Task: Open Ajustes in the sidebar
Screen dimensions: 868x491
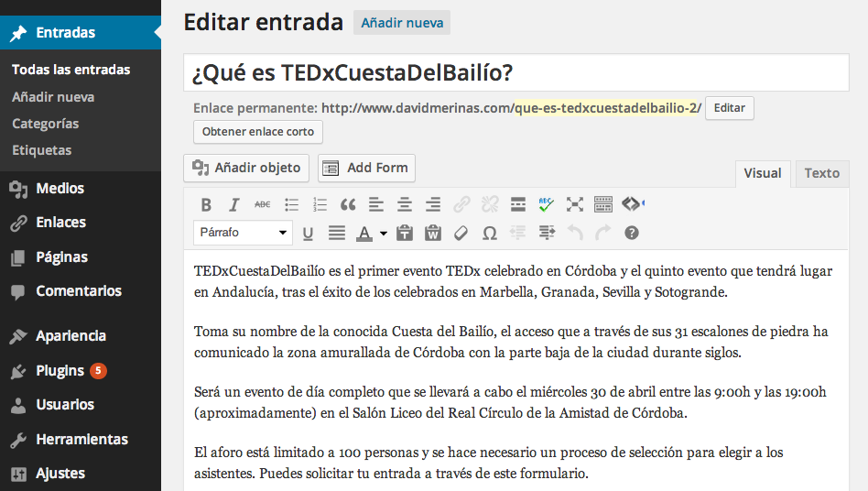Action: 81,474
